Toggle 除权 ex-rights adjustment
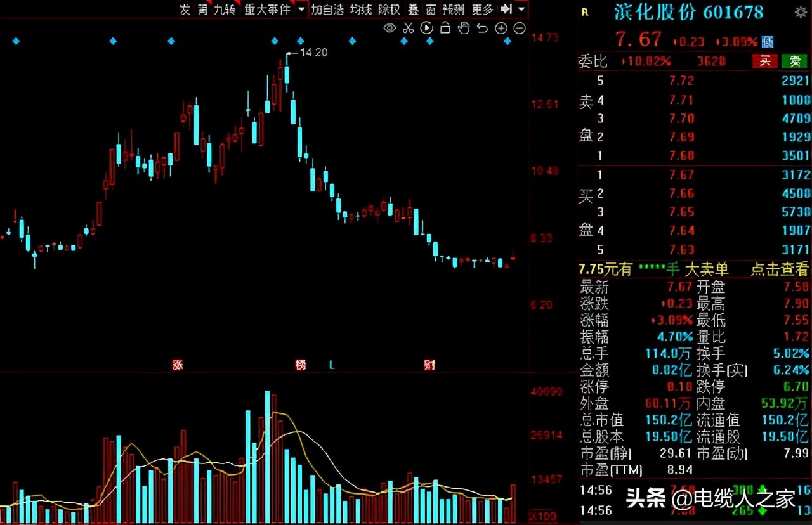The image size is (812, 525). pos(389,10)
